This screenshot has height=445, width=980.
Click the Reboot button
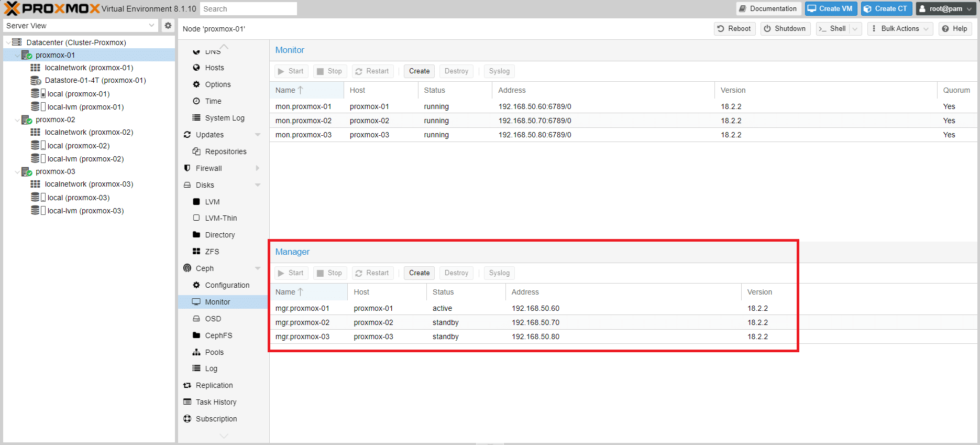(734, 29)
